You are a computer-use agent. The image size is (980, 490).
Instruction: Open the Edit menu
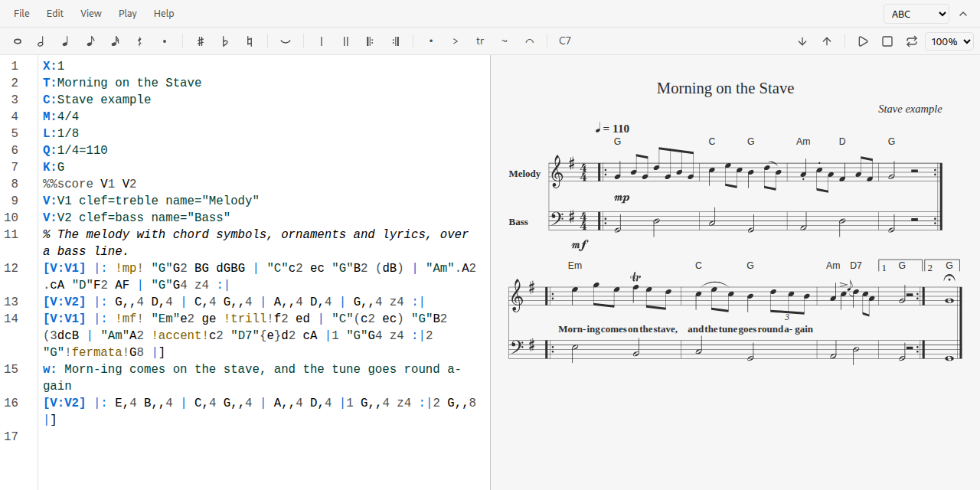[55, 14]
